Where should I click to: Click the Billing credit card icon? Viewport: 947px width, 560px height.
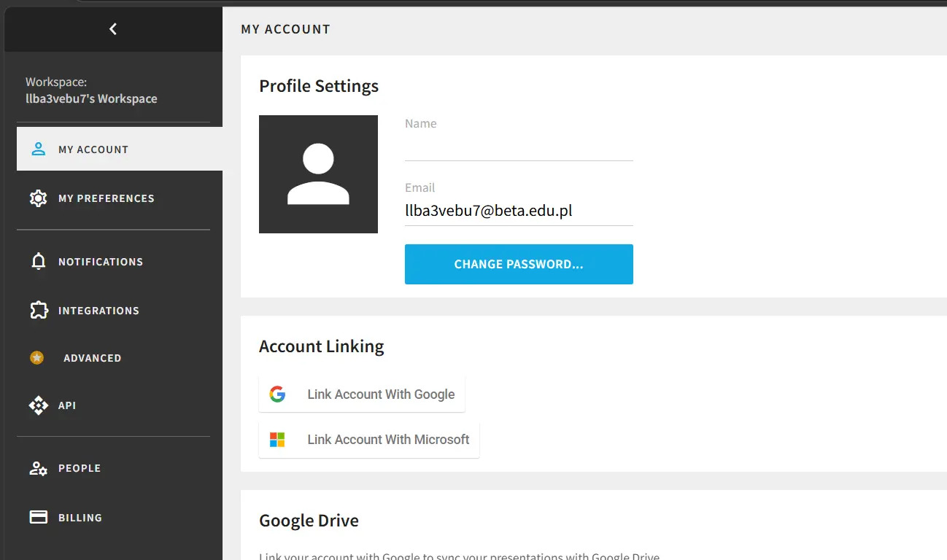point(38,517)
